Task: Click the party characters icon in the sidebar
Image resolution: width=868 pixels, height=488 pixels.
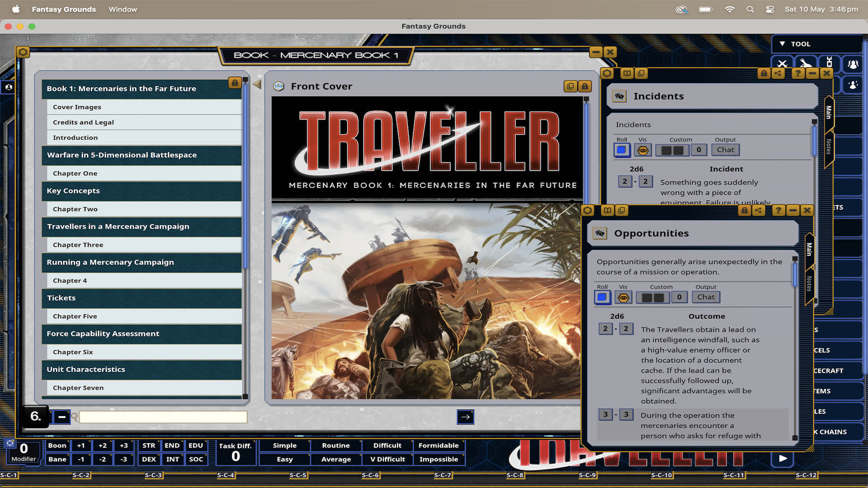Action: coord(852,65)
